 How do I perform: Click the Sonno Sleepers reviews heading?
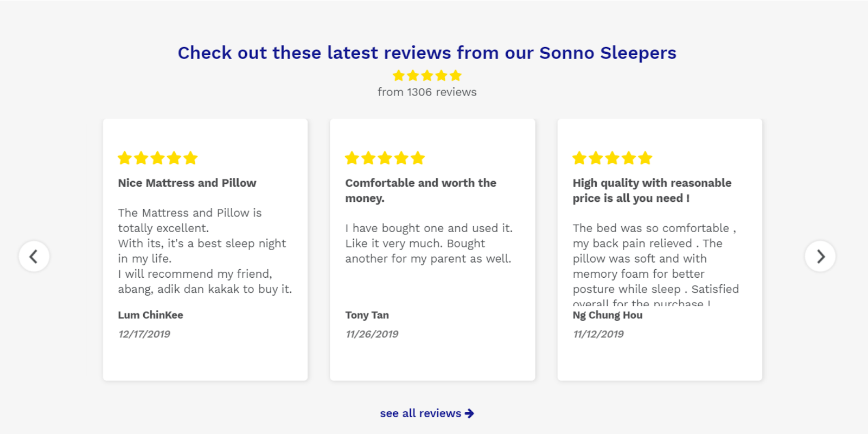[427, 53]
